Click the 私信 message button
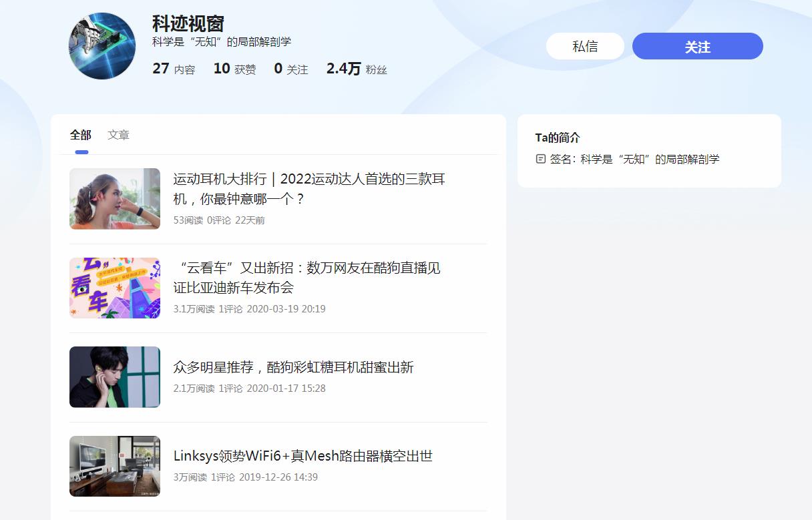812x520 pixels. [585, 47]
